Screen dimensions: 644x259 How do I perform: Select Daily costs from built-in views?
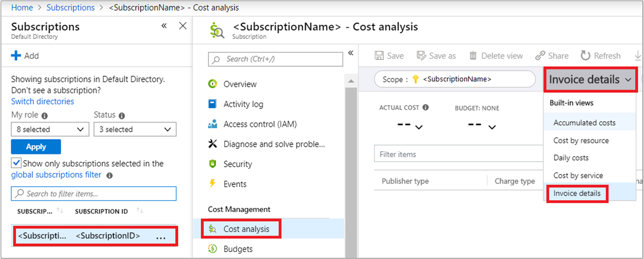click(571, 158)
